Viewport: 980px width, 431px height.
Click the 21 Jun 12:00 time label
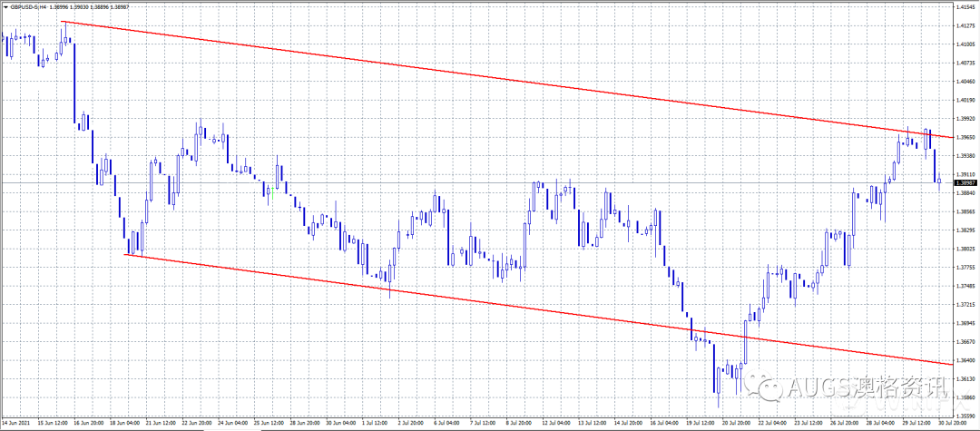[157, 423]
